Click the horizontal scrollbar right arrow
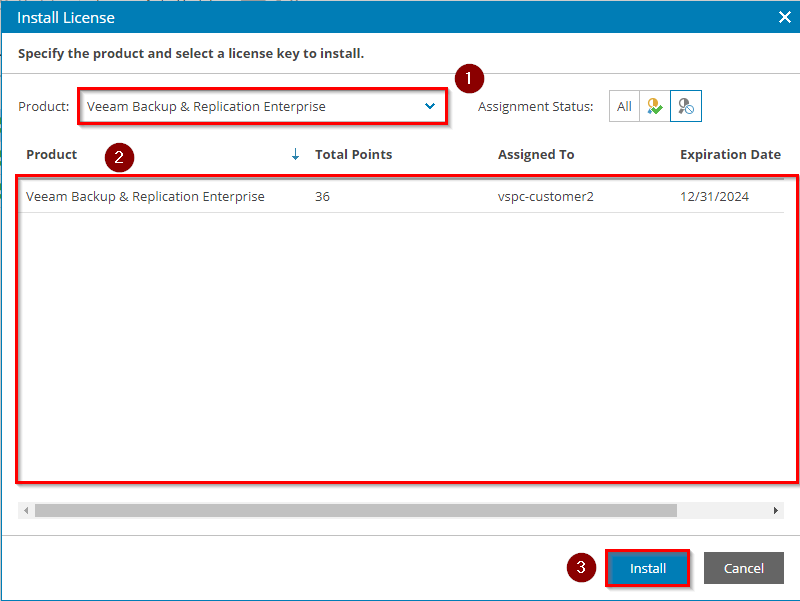 776,510
